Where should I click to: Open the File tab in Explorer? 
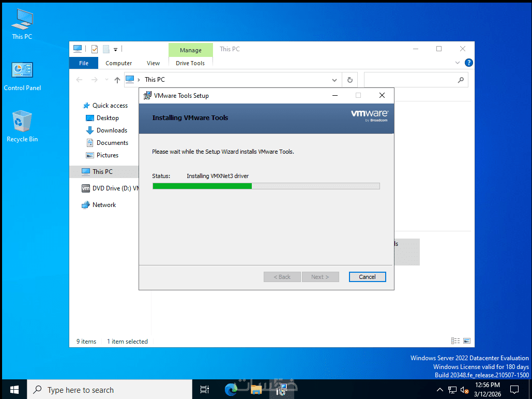click(x=84, y=63)
